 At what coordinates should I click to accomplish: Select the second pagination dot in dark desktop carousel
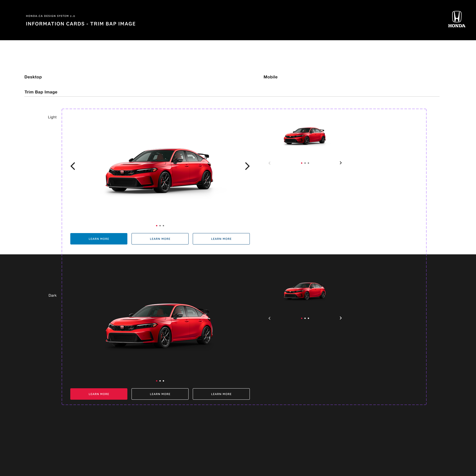[160, 381]
